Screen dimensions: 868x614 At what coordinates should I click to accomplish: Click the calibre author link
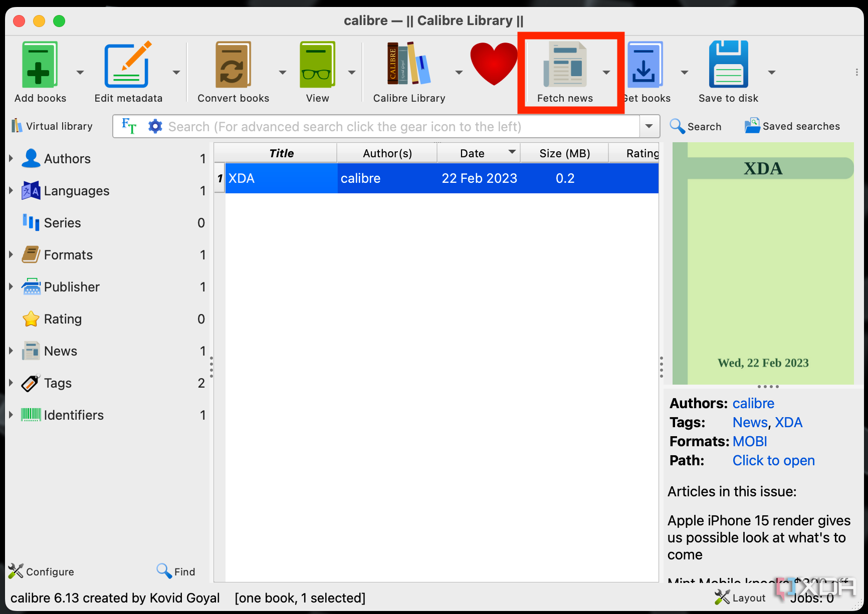[x=753, y=403]
